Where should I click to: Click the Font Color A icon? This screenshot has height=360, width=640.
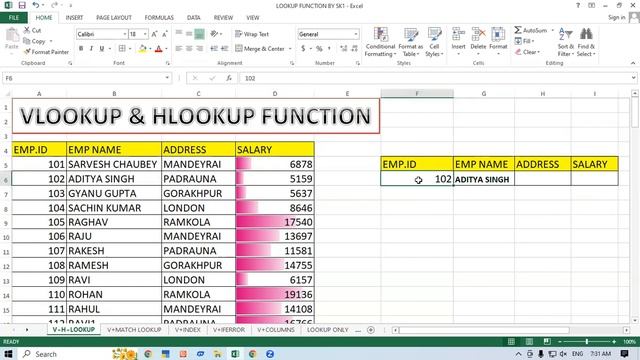click(x=159, y=49)
